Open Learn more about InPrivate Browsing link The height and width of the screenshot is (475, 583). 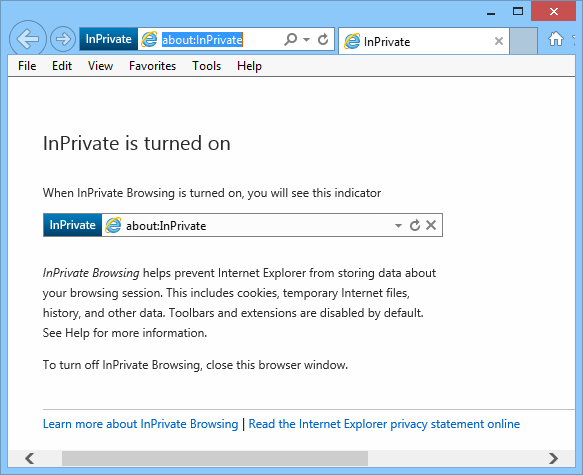point(141,424)
